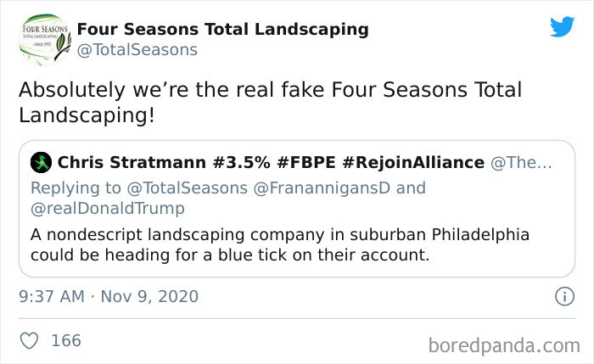Visit the @TotalSeasons handle under the name
Screen dimensions: 594x364
coord(137,49)
